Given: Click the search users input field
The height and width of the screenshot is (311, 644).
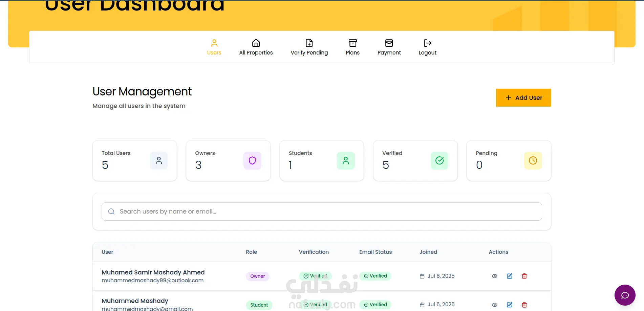Looking at the screenshot, I should click(322, 212).
